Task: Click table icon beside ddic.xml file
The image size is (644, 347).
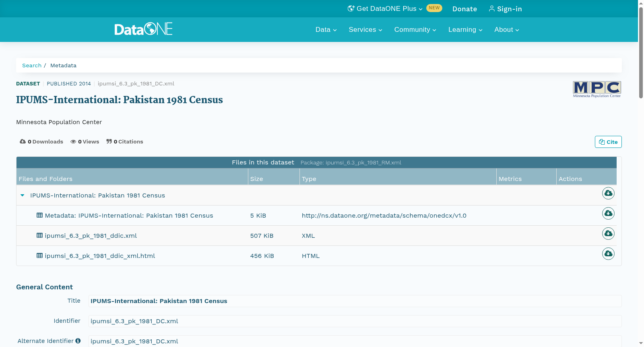Action: tap(39, 235)
